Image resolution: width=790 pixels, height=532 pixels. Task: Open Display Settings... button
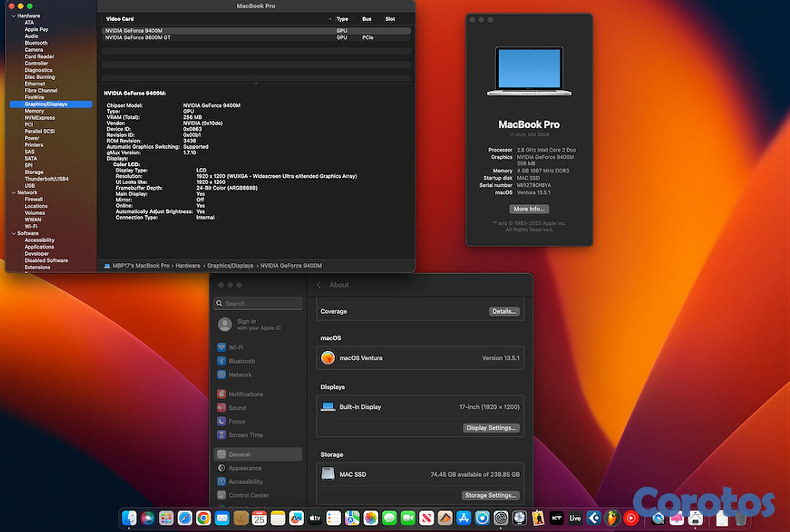pos(491,428)
